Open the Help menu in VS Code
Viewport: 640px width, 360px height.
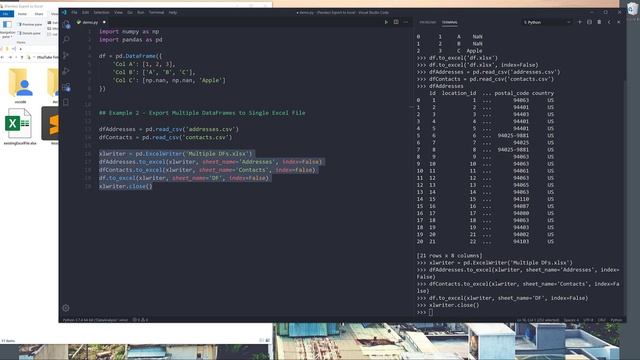tap(173, 13)
